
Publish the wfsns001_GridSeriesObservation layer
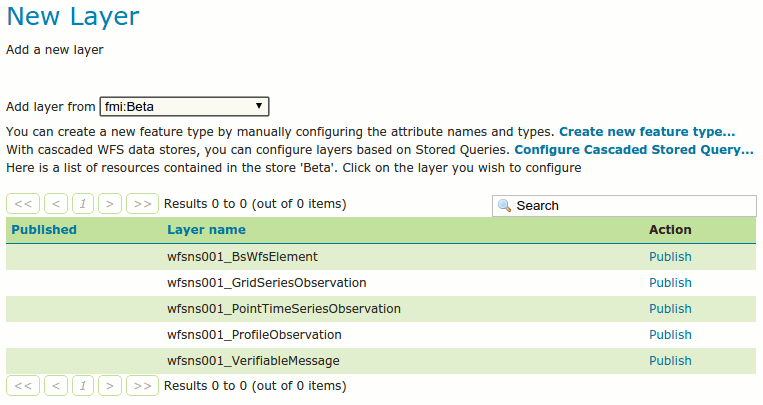(x=670, y=282)
